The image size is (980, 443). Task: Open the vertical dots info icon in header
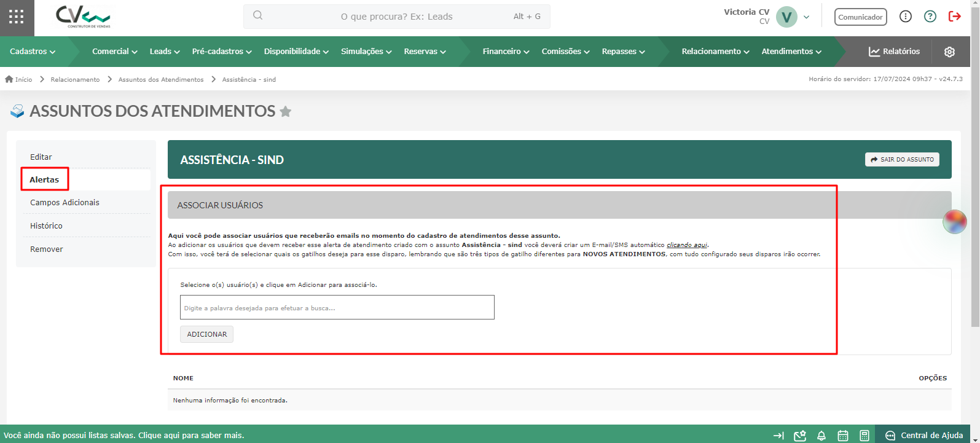906,17
